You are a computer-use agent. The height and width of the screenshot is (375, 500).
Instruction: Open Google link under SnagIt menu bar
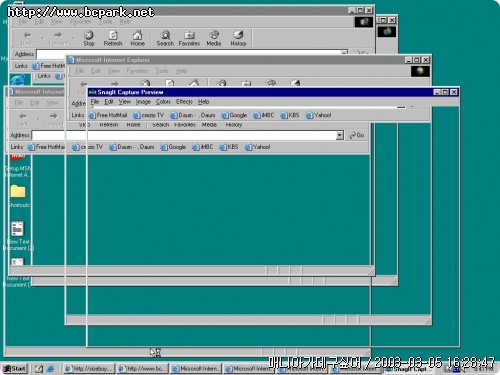click(x=234, y=115)
